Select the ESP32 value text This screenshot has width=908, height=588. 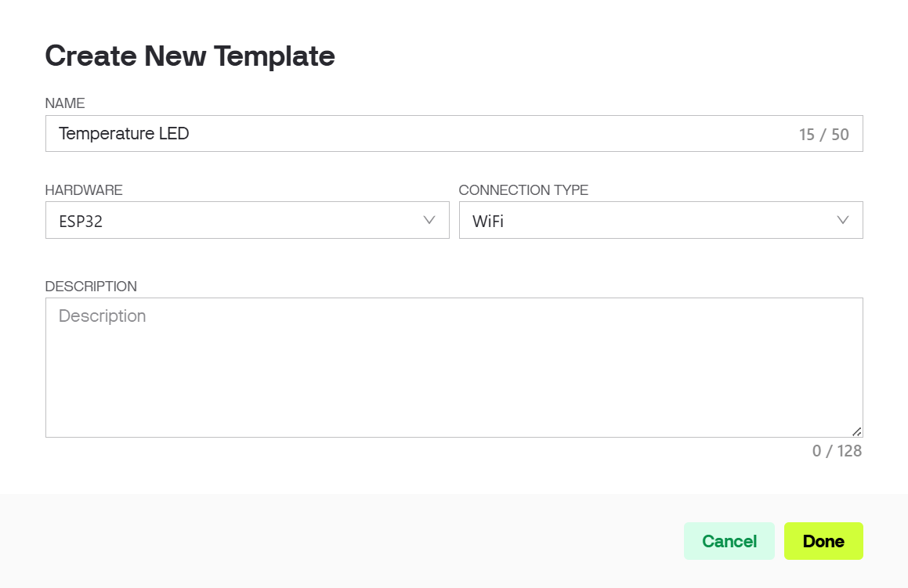(x=81, y=222)
